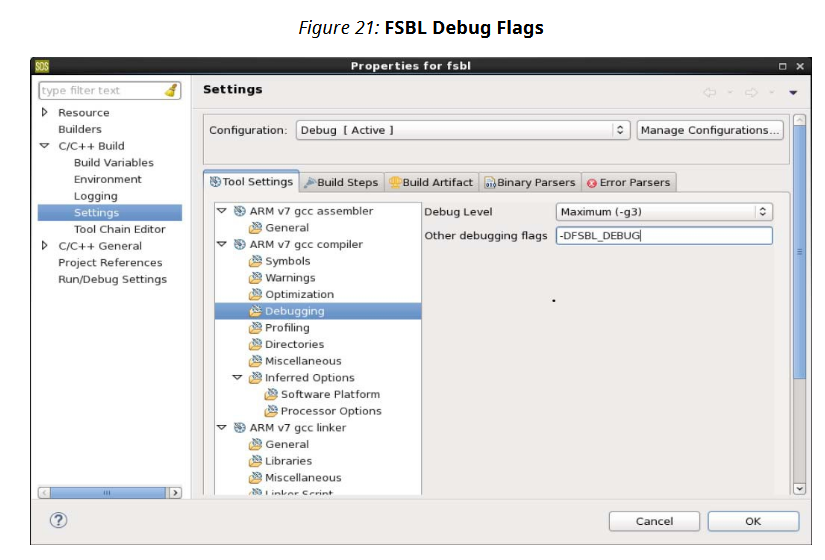Image resolution: width=825 pixels, height=560 pixels.
Task: Click the Software Platform option icon
Action: (x=271, y=394)
